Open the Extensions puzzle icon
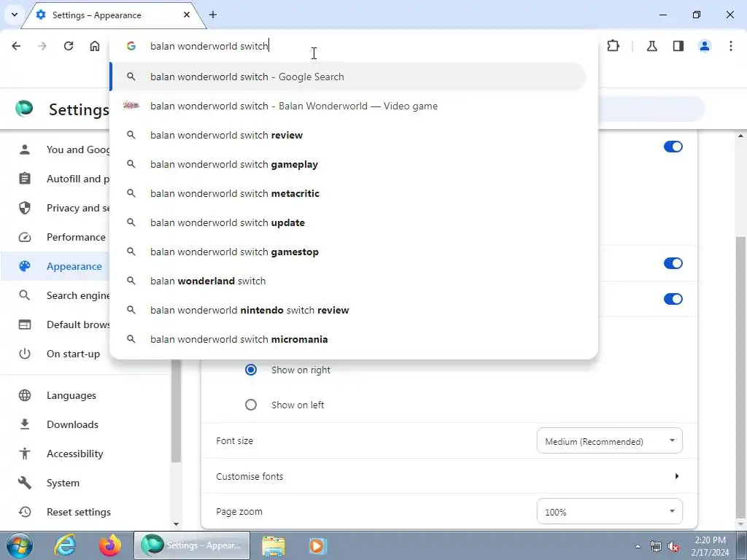 613,46
